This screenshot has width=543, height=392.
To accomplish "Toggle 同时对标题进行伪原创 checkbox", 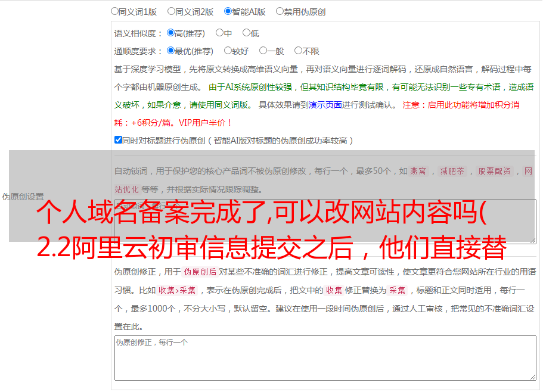I will coord(118,140).
